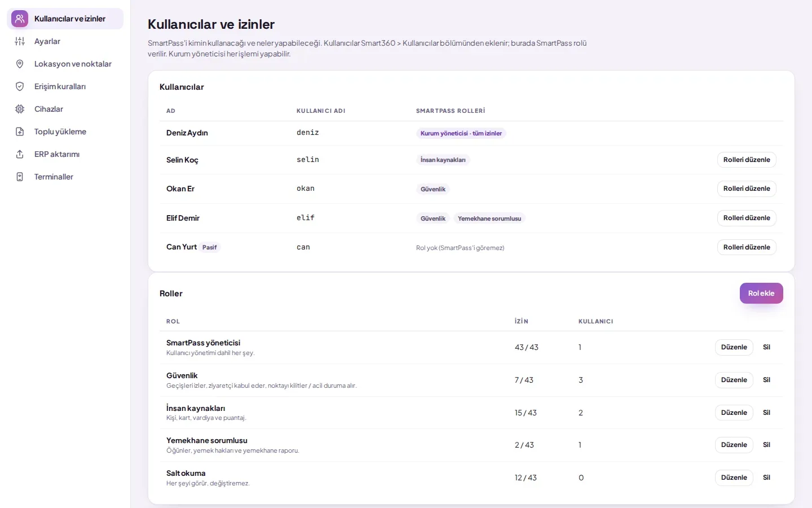
Task: Click the Kurum yöneticisi role badge
Action: coord(461,133)
